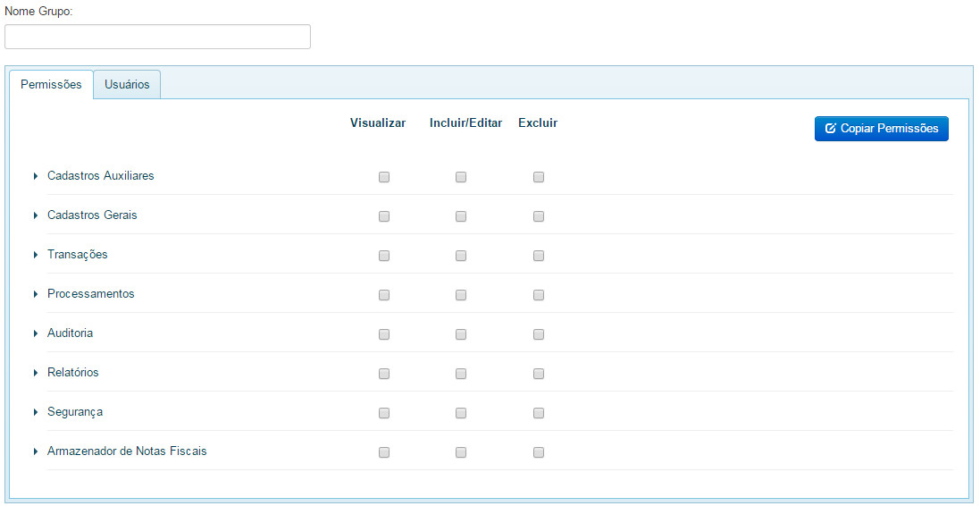Enable Incluir/Editar for Relatórios
Image resolution: width=980 pixels, height=506 pixels.
461,374
